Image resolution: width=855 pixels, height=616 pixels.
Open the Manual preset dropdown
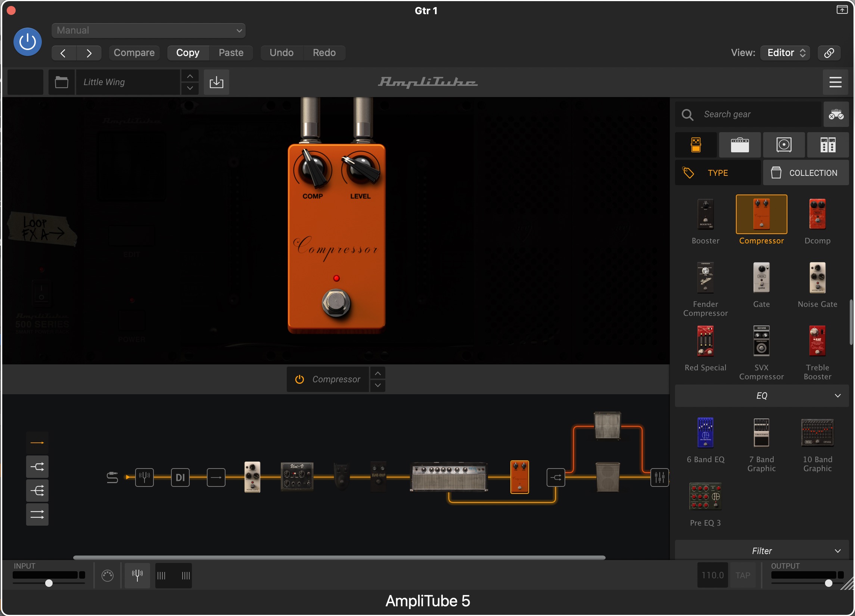(x=148, y=31)
